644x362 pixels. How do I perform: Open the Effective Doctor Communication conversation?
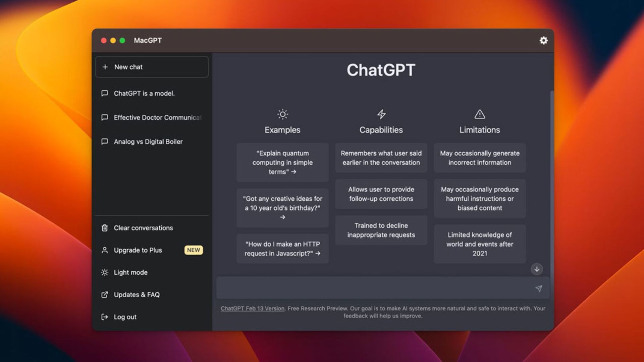pyautogui.click(x=152, y=117)
